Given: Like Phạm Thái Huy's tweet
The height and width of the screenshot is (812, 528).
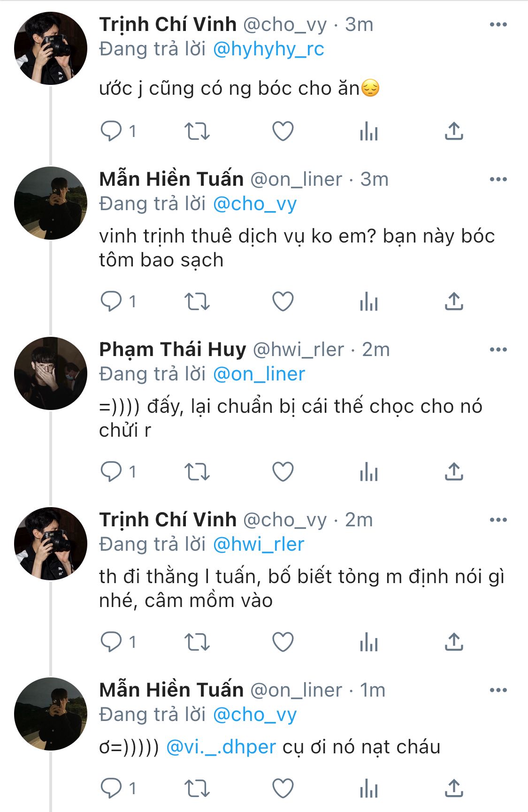Looking at the screenshot, I should (283, 472).
